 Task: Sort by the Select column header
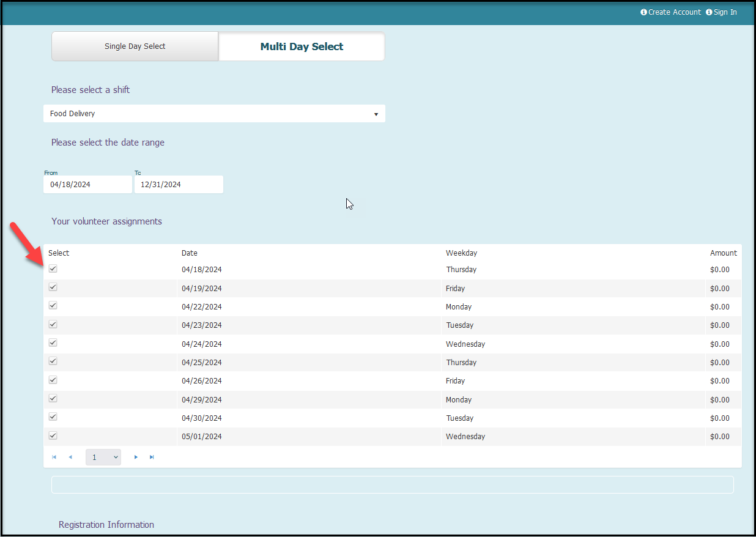(x=59, y=253)
